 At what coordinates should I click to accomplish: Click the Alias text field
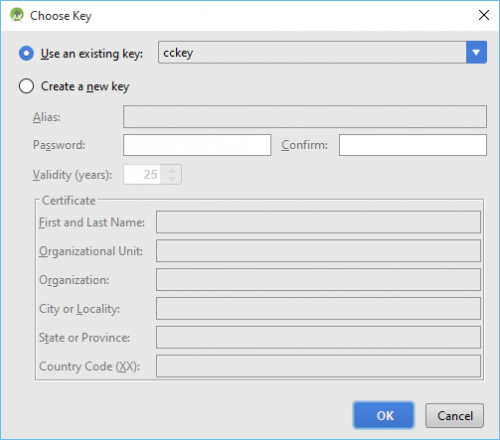305,117
